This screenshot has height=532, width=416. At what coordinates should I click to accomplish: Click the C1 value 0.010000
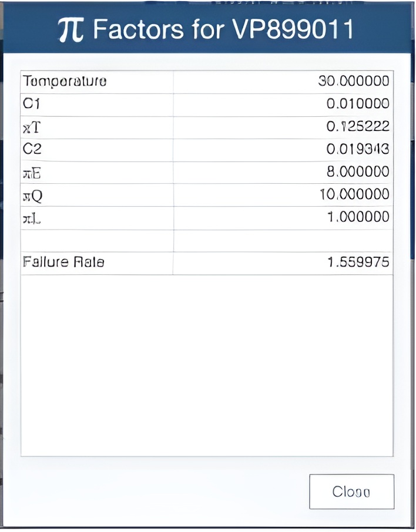(x=358, y=103)
